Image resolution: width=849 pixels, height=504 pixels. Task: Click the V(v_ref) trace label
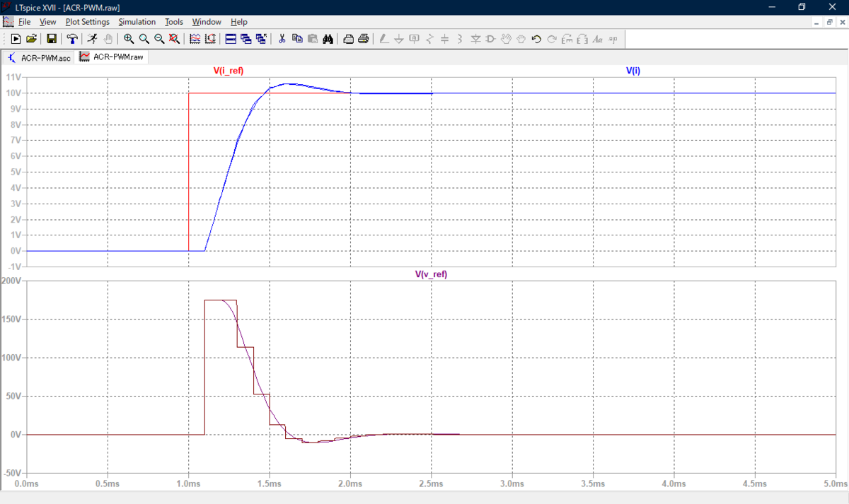[x=431, y=274]
